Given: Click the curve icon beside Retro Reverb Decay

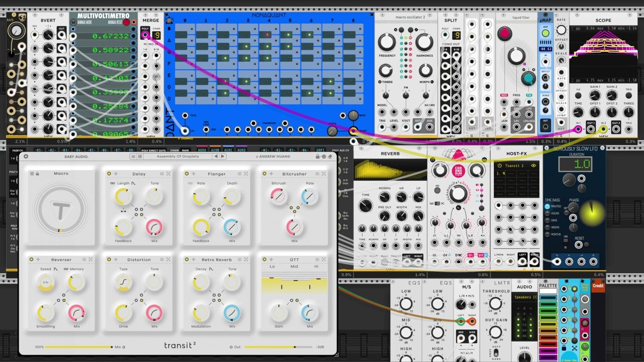Looking at the screenshot, I should [212, 269].
